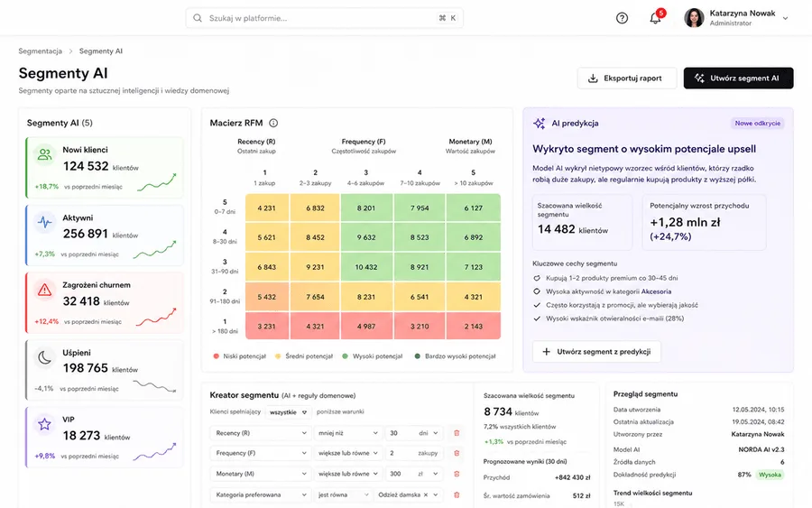Select RFM cell 5 432
The image size is (812, 508).
click(x=267, y=297)
